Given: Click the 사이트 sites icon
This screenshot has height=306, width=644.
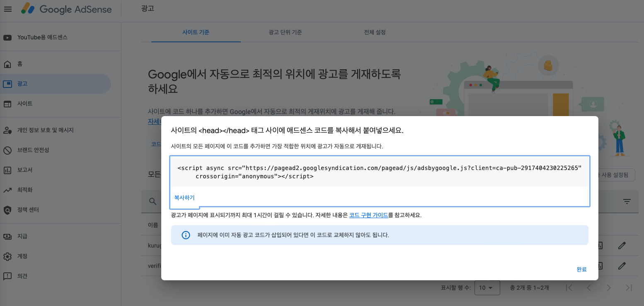Looking at the screenshot, I should [7, 104].
